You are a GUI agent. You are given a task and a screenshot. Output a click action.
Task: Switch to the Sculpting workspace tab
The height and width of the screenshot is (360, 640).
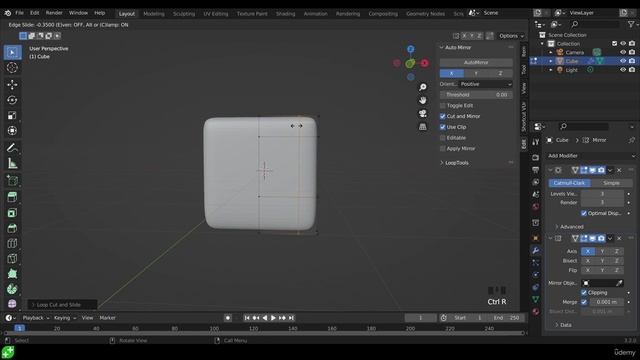[x=184, y=14]
